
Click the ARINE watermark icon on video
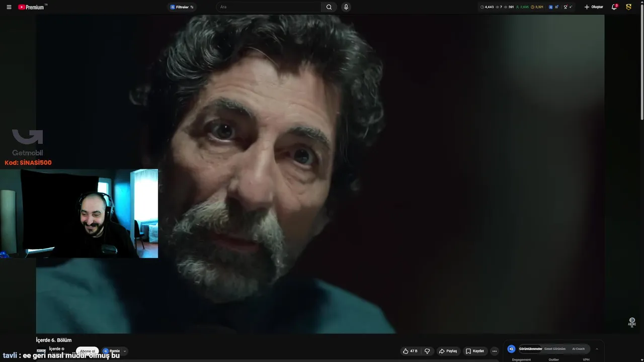(632, 322)
